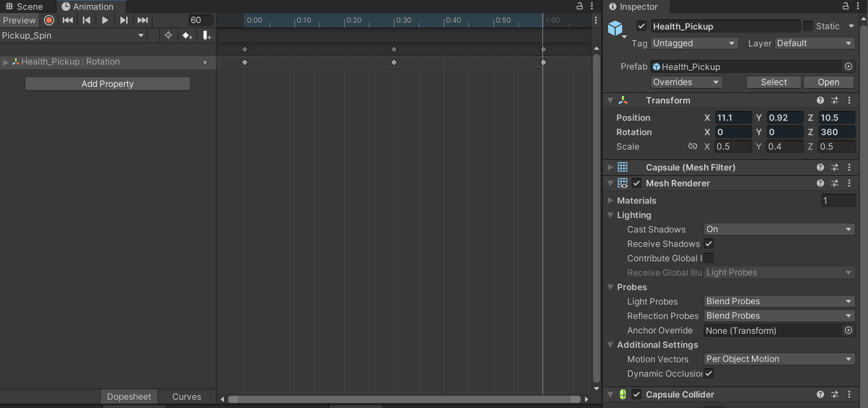Screen dimensions: 868x408
Task: Open Transform preset settings icon
Action: coord(834,101)
